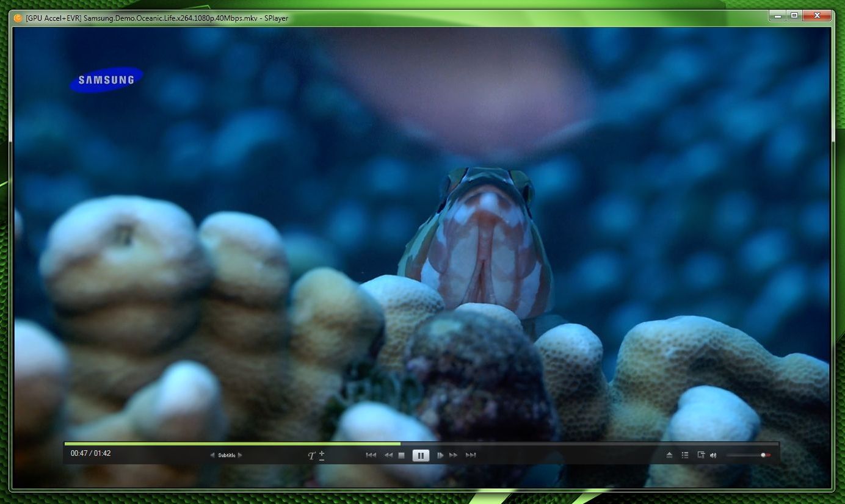845x504 pixels.
Task: Click the stop playback button
Action: point(402,455)
